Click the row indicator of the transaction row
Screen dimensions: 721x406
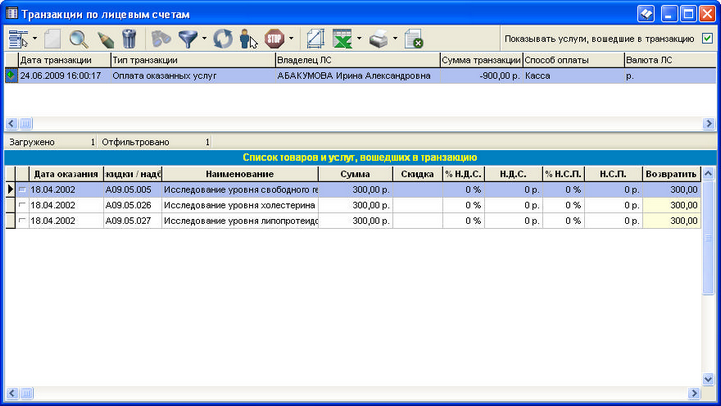click(11, 76)
